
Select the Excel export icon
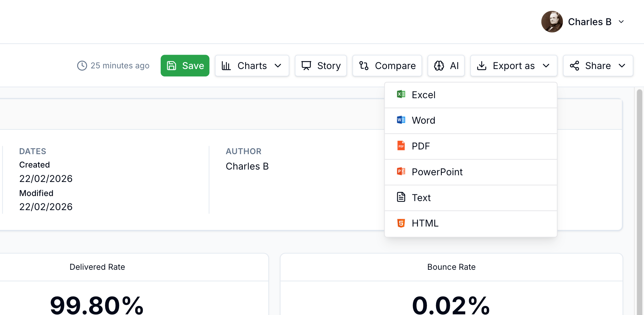(x=400, y=94)
